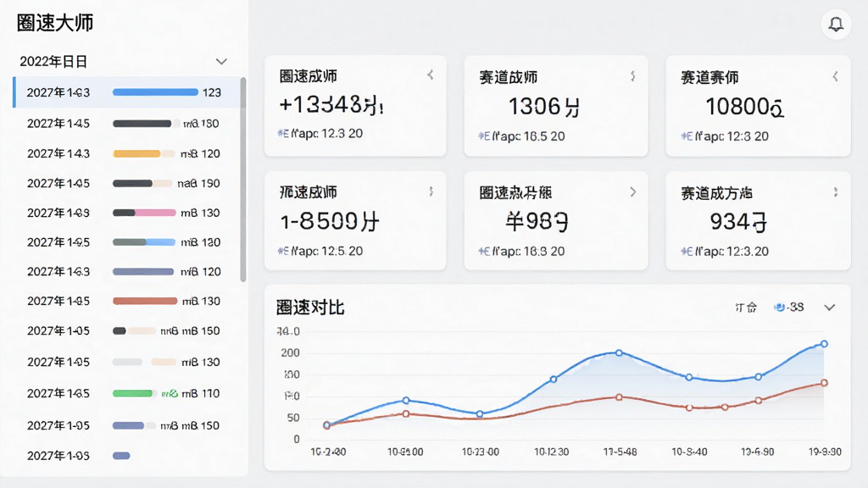Click the light gray bar in the sidebar list
The image size is (868, 488).
tap(127, 362)
